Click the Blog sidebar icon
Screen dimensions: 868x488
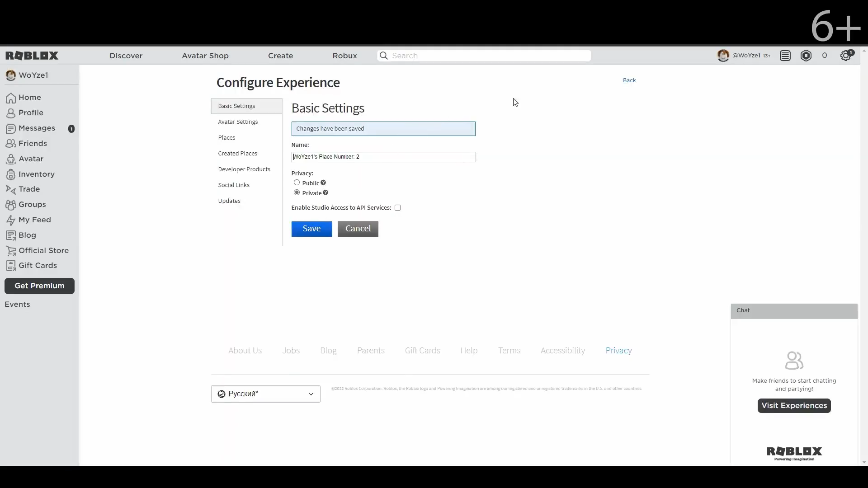(x=11, y=235)
